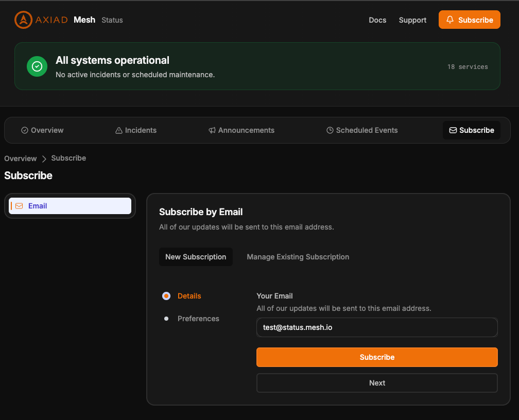Image resolution: width=519 pixels, height=420 pixels.
Task: Select the Details step radio indicator
Action: pos(166,296)
